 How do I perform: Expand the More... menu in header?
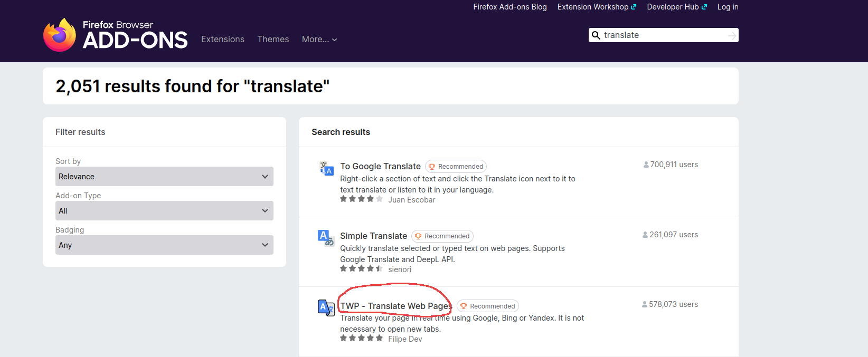tap(319, 40)
